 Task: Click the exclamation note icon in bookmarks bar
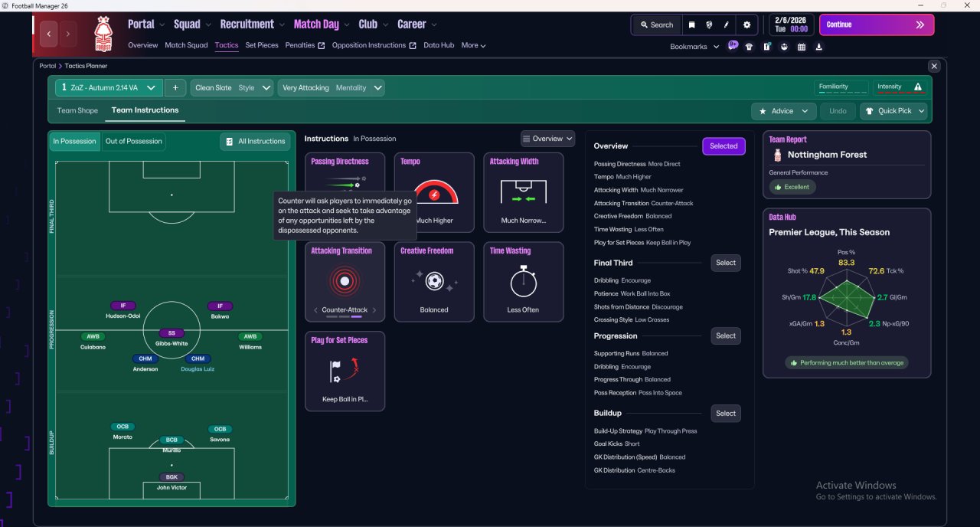(x=766, y=47)
